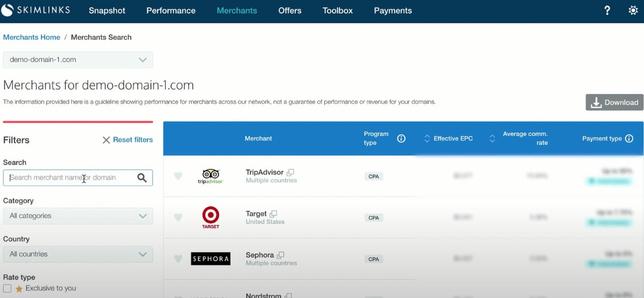Click Program type info icon
The height and width of the screenshot is (298, 644).
pyautogui.click(x=401, y=138)
